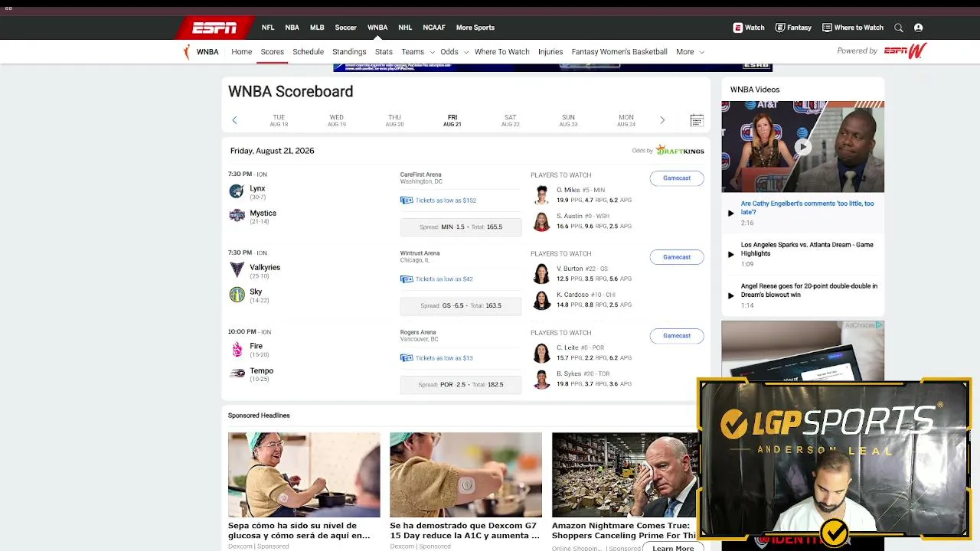Expand the Teams dropdown
980x551 pixels.
[x=418, y=52]
